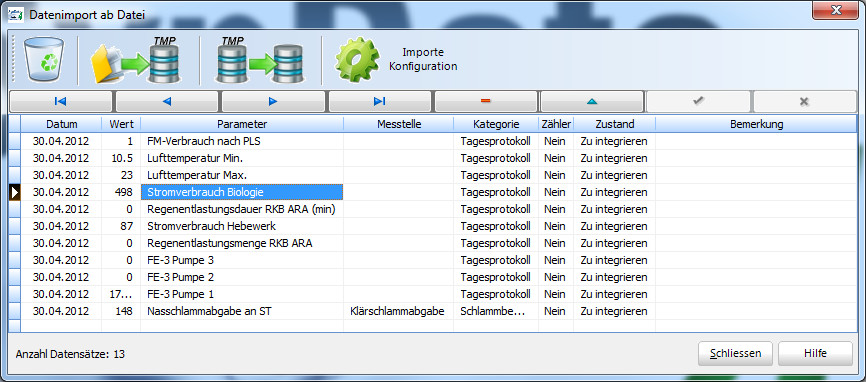
Task: Click the Zähler column header
Action: point(556,124)
